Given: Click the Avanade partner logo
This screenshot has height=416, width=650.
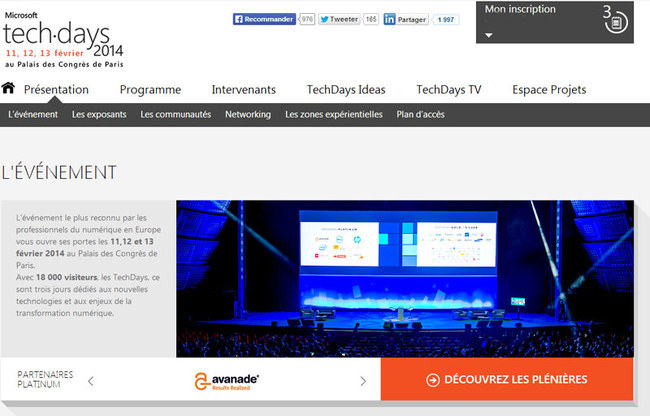Looking at the screenshot, I should pyautogui.click(x=227, y=381).
